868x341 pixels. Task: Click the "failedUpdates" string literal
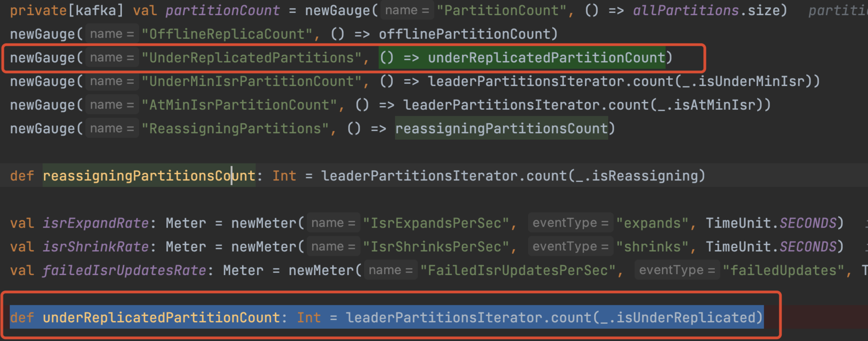pyautogui.click(x=783, y=270)
